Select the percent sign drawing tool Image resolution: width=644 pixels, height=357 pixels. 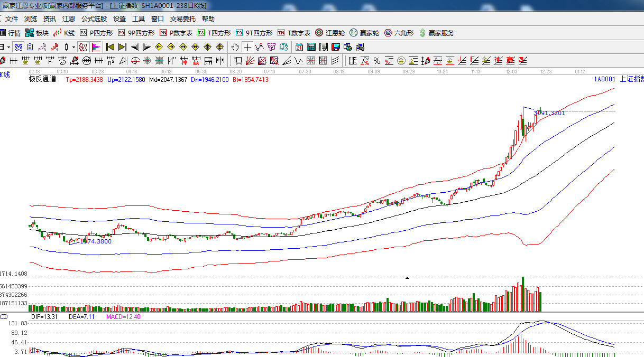coord(377,61)
